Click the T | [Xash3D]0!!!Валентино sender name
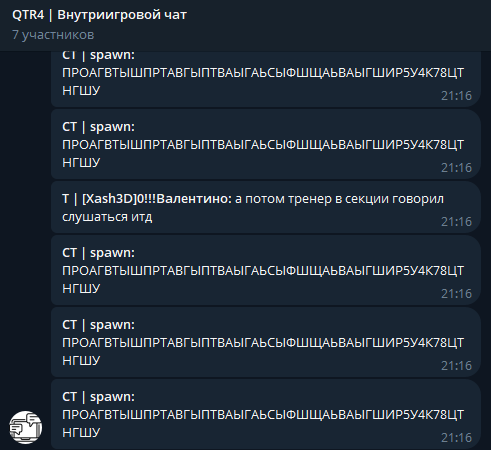The height and width of the screenshot is (450, 491). pyautogui.click(x=147, y=199)
